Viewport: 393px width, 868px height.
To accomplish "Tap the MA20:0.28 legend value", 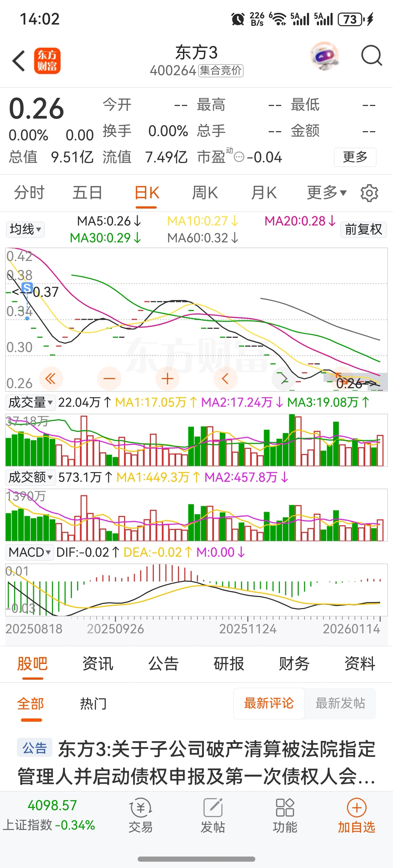I will pyautogui.click(x=300, y=221).
